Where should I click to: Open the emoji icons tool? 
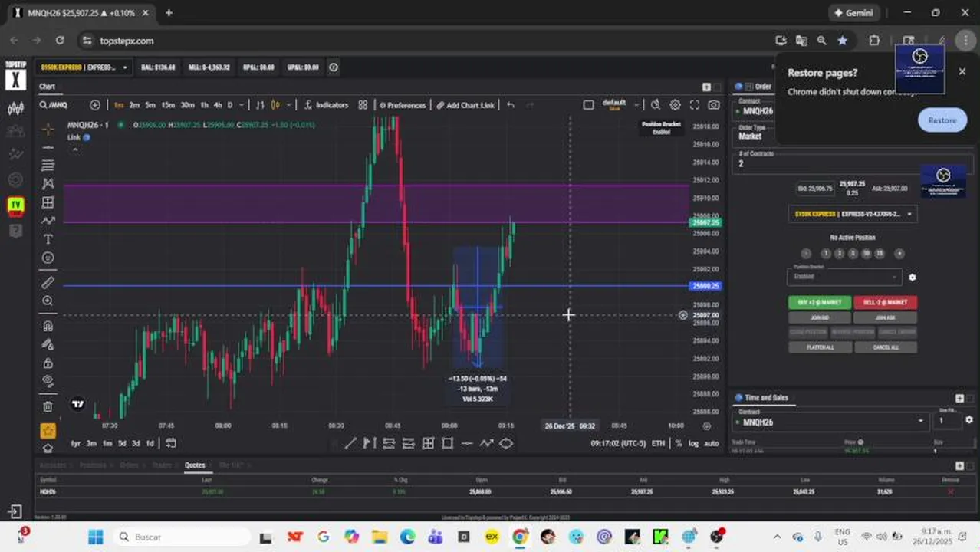(48, 258)
